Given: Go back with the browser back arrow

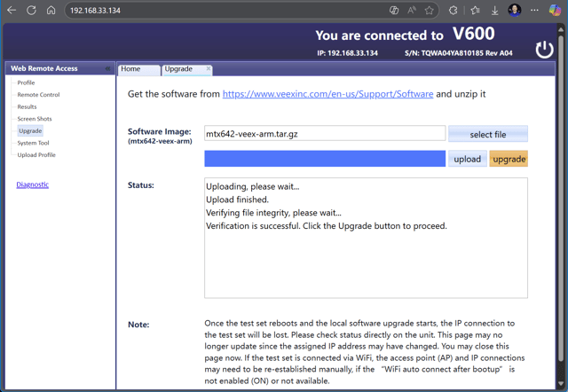Looking at the screenshot, I should (x=12, y=10).
